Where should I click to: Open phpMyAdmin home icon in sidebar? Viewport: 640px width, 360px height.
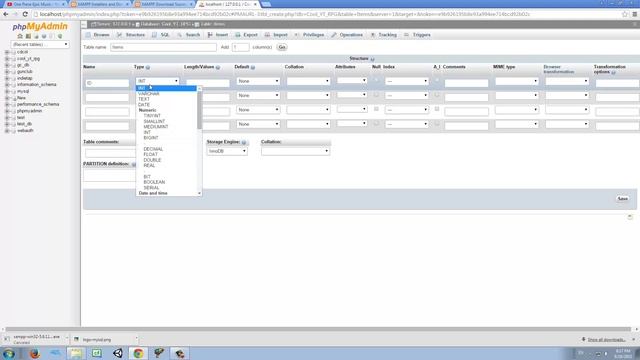[x=20, y=36]
